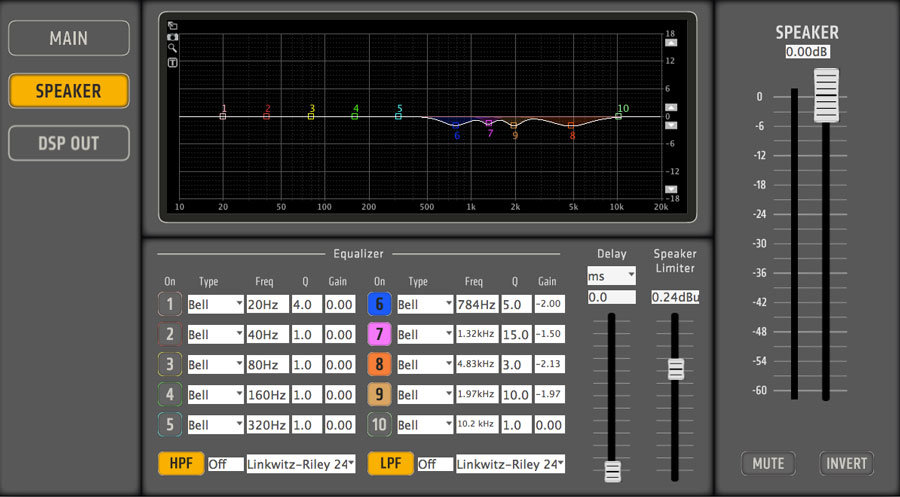The width and height of the screenshot is (900, 497).
Task: Open Type dropdown for band 3
Action: pyautogui.click(x=216, y=364)
